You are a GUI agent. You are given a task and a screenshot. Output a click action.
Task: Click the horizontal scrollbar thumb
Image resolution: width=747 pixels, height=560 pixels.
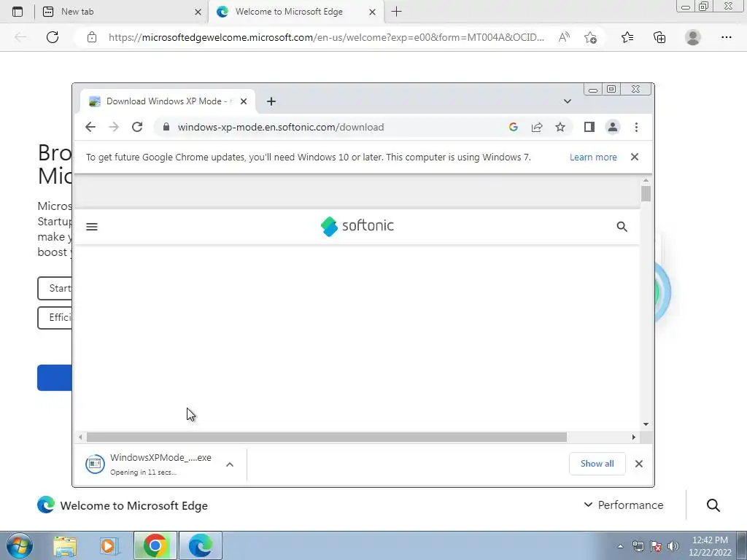click(327, 437)
